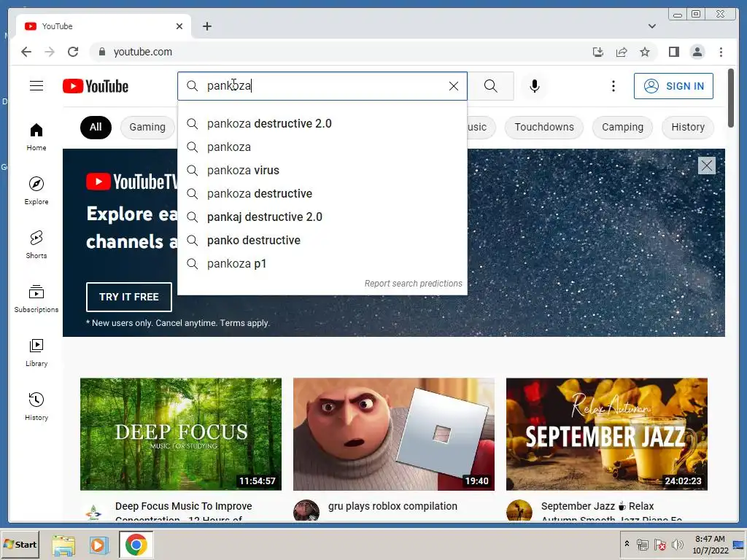Open channel avatar beside gru plays roblox
747x560 pixels.
pyautogui.click(x=306, y=510)
